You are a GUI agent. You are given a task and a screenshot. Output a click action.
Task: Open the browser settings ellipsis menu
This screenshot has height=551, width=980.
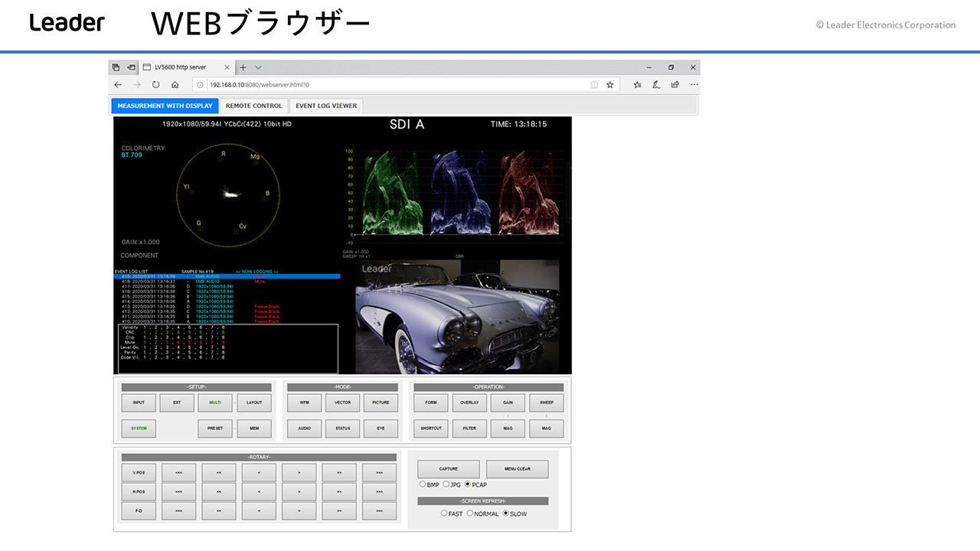[x=694, y=85]
